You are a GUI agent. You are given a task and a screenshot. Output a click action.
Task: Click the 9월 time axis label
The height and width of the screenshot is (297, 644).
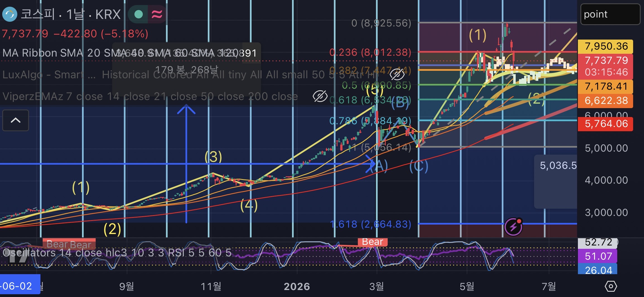coord(126,286)
